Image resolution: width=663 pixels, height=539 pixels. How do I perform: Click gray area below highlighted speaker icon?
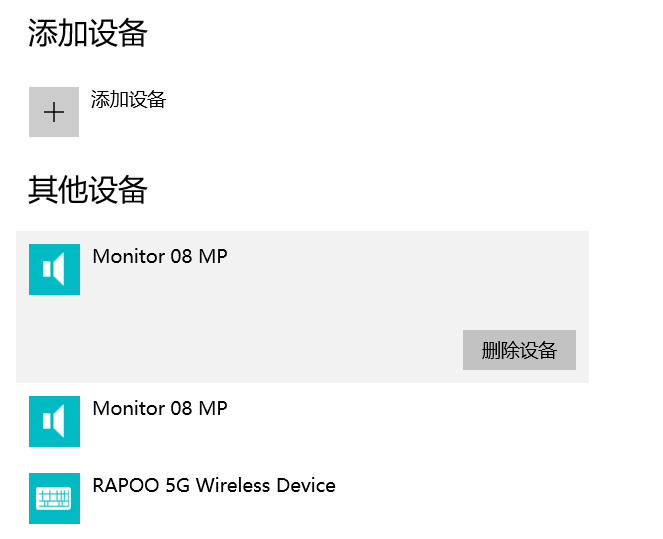coord(54,340)
